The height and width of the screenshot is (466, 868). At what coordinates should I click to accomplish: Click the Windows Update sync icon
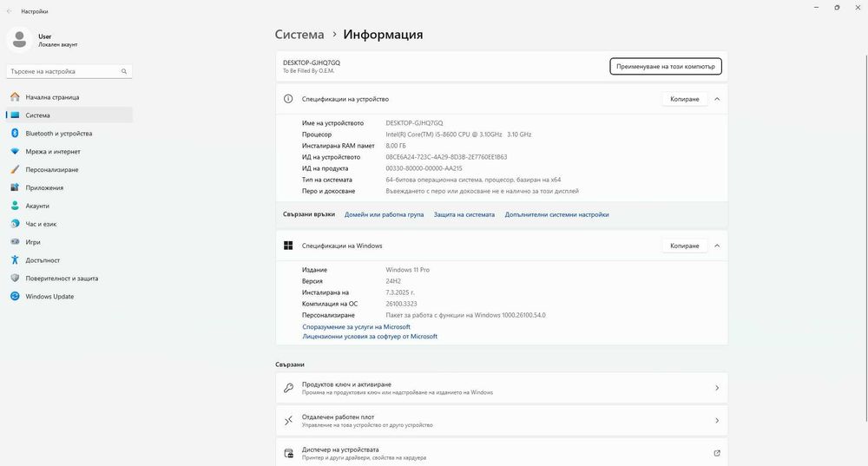15,296
